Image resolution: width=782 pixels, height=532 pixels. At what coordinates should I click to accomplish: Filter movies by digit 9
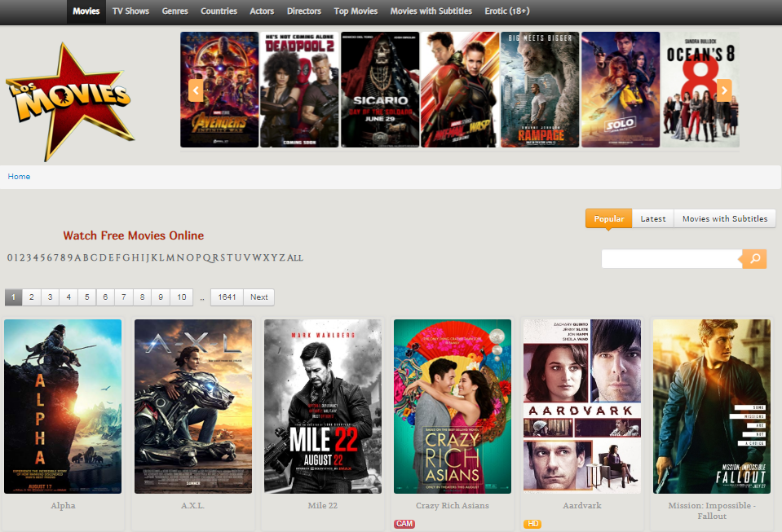click(x=70, y=258)
